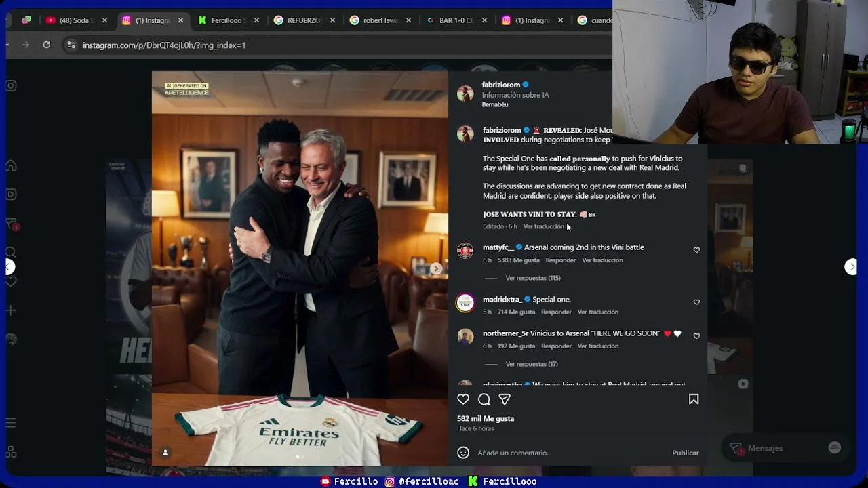
Task: Like madridxtra_'s comment
Action: point(696,302)
